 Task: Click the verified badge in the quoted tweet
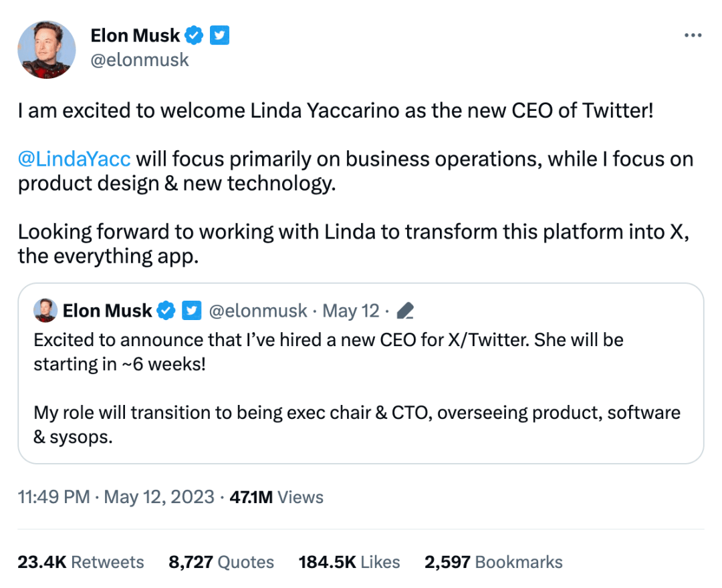click(166, 310)
